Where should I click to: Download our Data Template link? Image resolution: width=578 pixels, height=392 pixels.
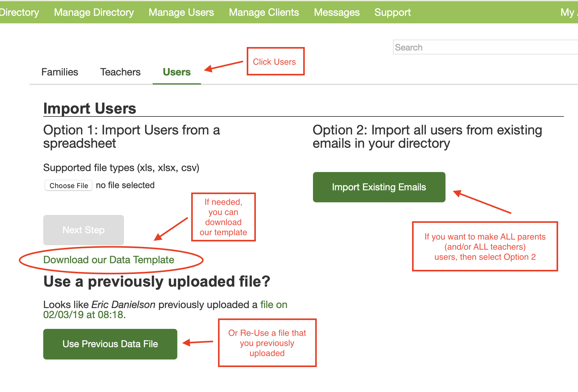(109, 260)
